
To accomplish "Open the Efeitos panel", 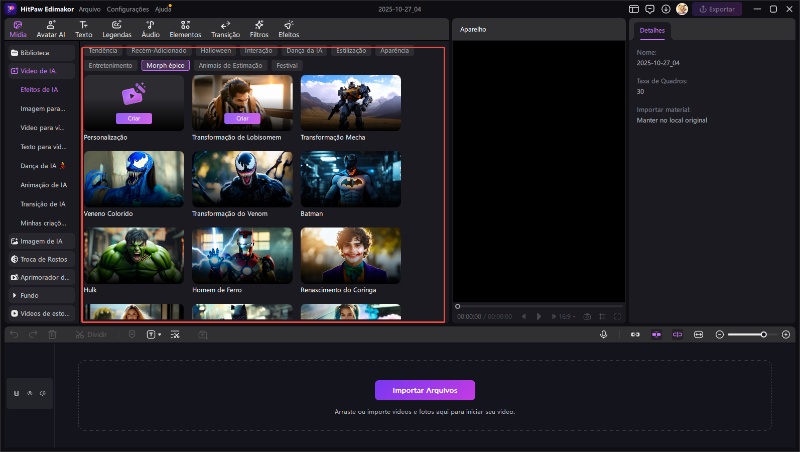I will (288, 28).
